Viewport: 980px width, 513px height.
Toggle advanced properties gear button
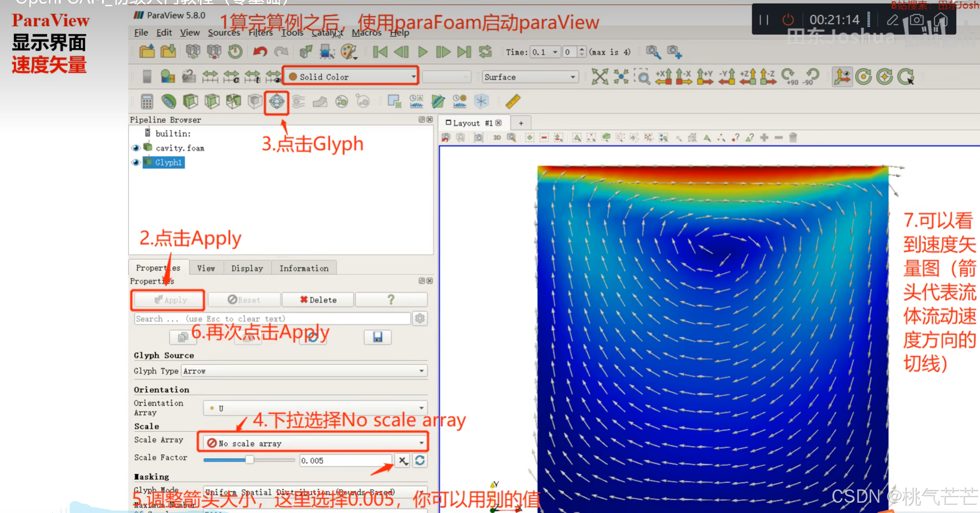[x=420, y=318]
